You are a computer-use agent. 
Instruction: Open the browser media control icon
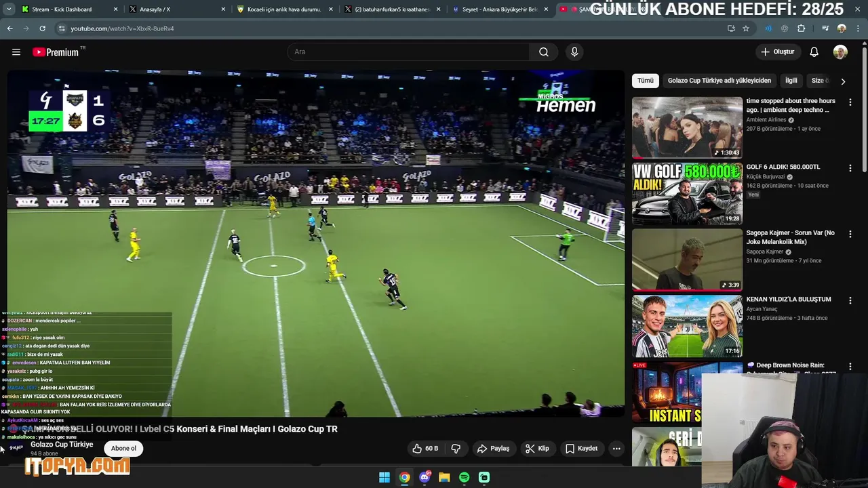(825, 28)
